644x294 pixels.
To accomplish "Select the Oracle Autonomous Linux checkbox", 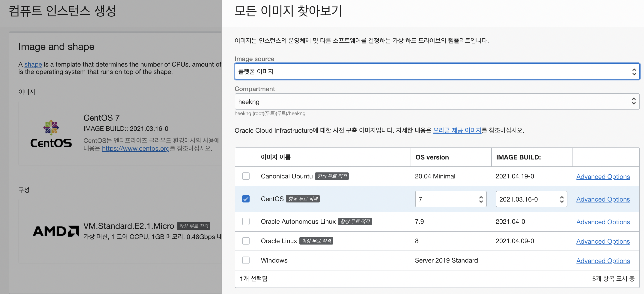I will 246,221.
